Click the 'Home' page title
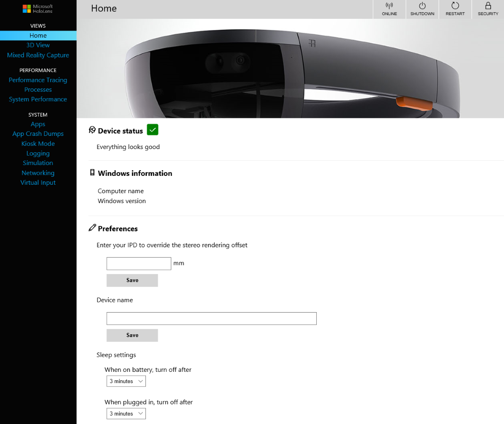 pyautogui.click(x=104, y=8)
